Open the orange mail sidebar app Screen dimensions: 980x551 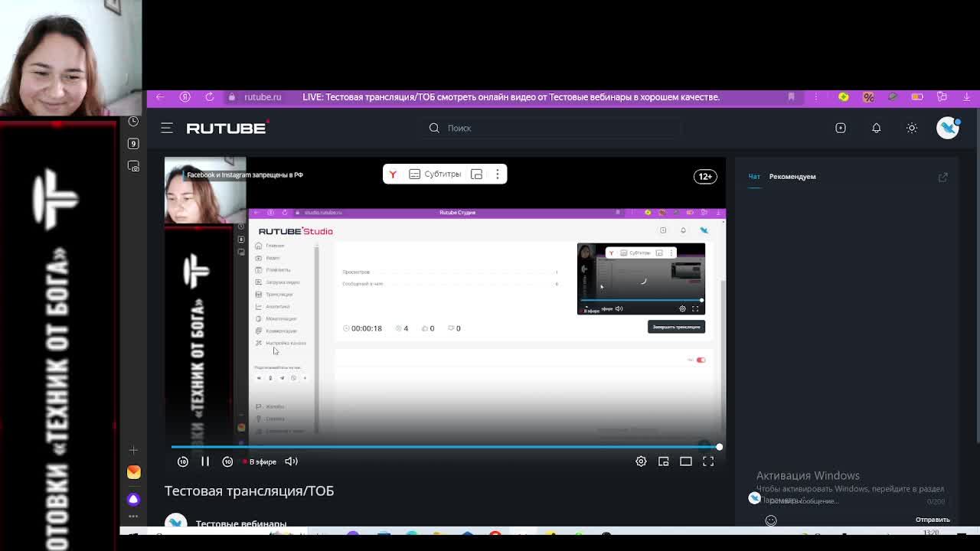pos(133,472)
